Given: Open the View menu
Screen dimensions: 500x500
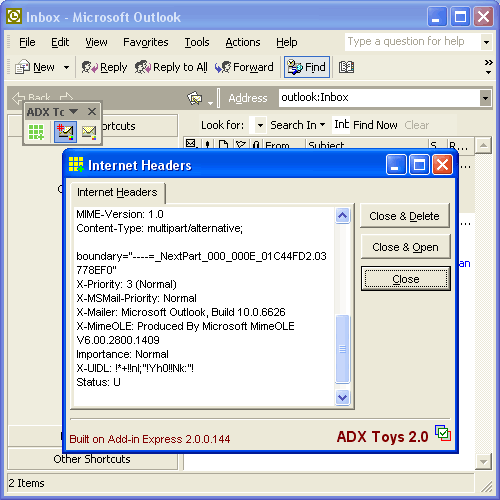Looking at the screenshot, I should tap(96, 42).
